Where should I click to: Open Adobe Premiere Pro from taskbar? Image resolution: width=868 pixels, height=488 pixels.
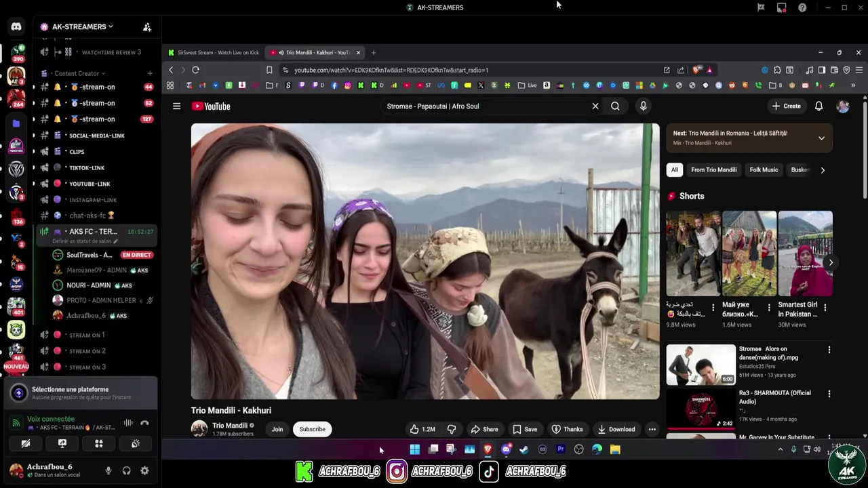561,449
